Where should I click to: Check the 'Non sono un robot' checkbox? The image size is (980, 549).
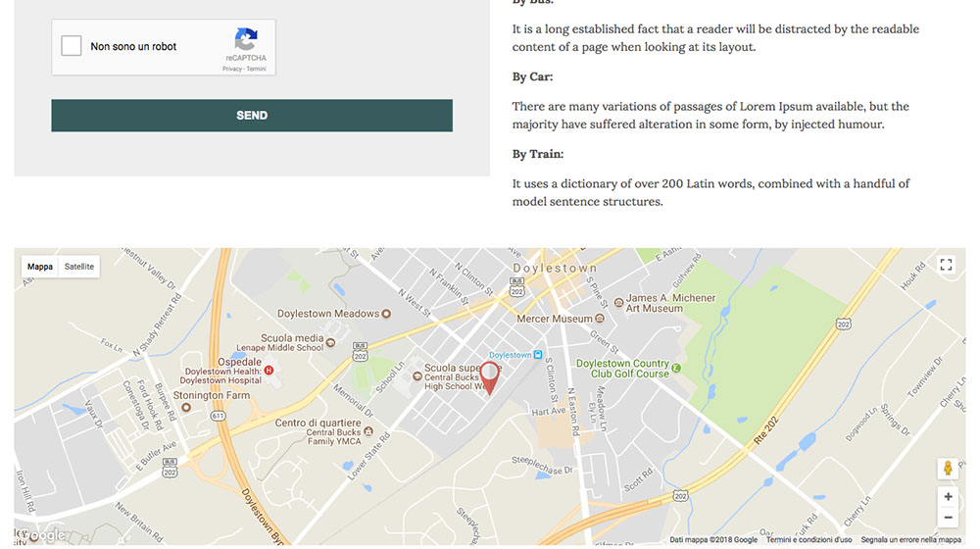[x=72, y=46]
